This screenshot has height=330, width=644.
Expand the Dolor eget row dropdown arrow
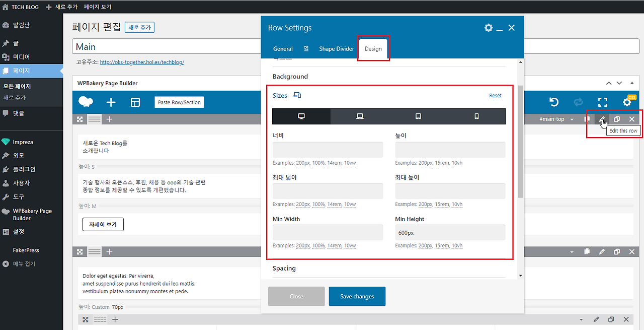(x=572, y=252)
